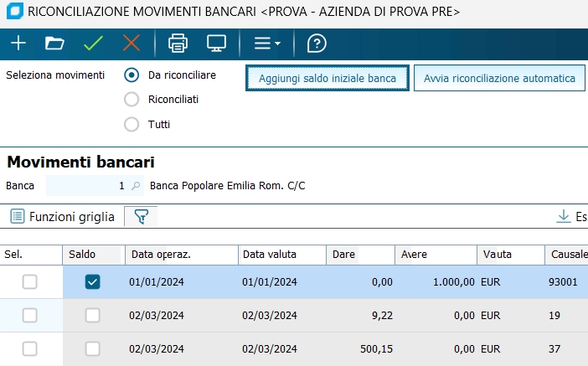Select the 'Da riconciliare' radio button
Viewport: 588px width, 366px height.
(x=131, y=75)
